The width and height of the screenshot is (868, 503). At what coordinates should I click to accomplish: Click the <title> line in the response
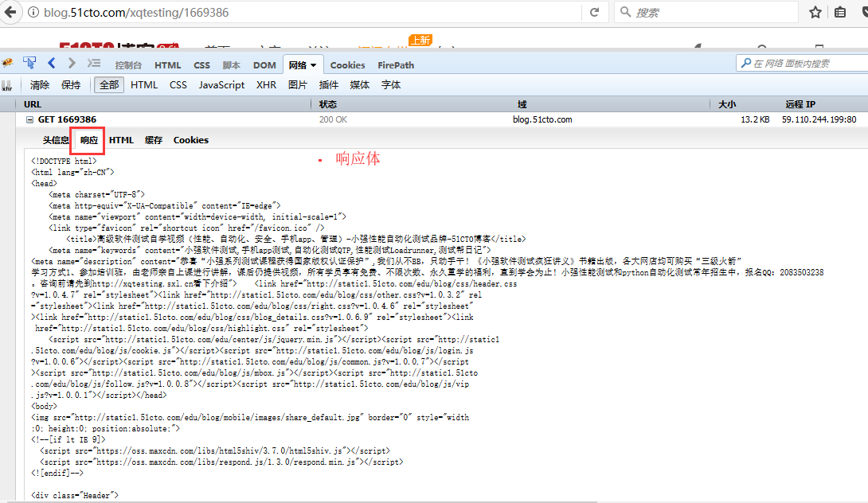pos(296,239)
